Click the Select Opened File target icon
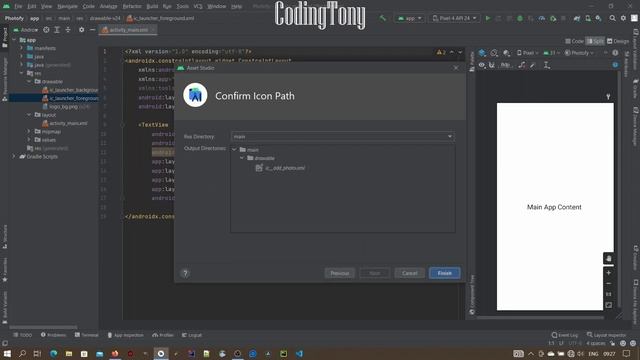640x360 pixels. point(46,30)
